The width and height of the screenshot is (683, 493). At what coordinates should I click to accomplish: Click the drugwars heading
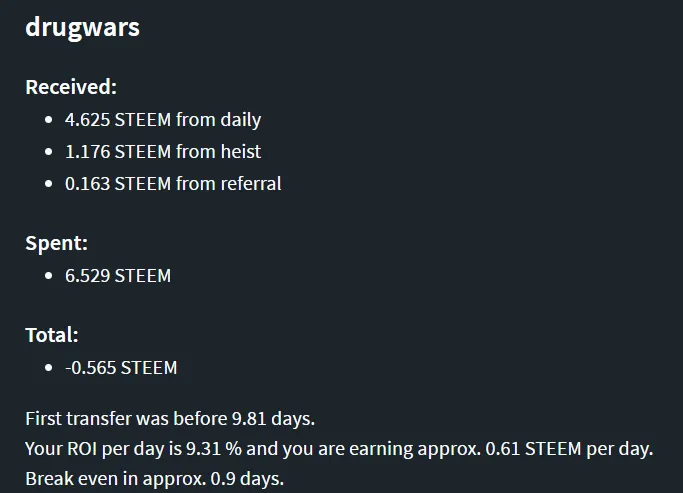tap(82, 28)
